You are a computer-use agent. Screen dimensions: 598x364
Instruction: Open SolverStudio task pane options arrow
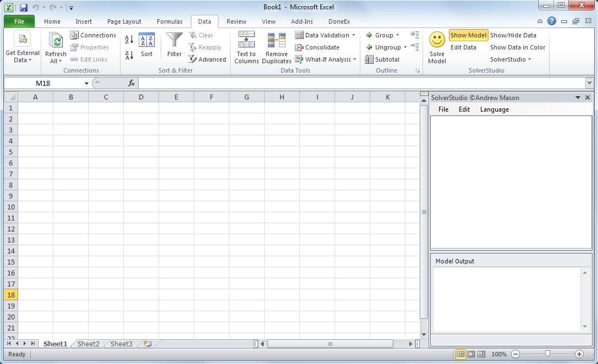[578, 97]
